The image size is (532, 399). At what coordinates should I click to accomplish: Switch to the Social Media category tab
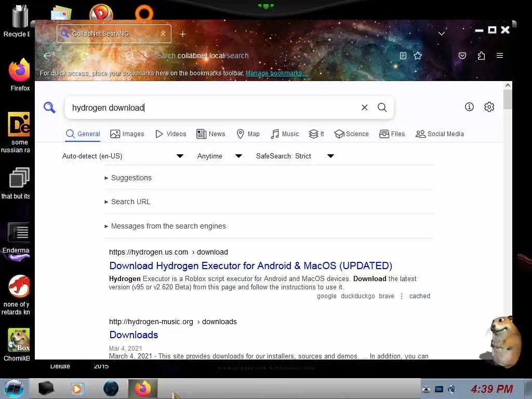coord(440,134)
